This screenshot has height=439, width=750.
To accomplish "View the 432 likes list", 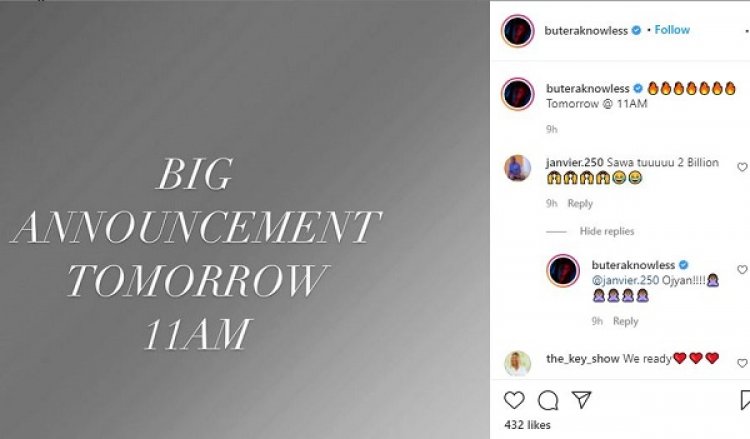I will click(x=527, y=425).
